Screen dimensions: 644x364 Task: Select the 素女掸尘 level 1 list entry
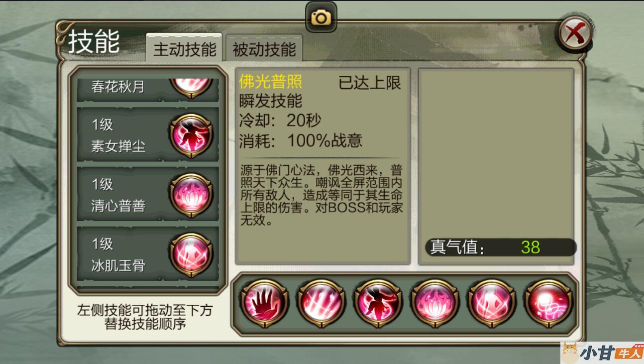pyautogui.click(x=148, y=134)
